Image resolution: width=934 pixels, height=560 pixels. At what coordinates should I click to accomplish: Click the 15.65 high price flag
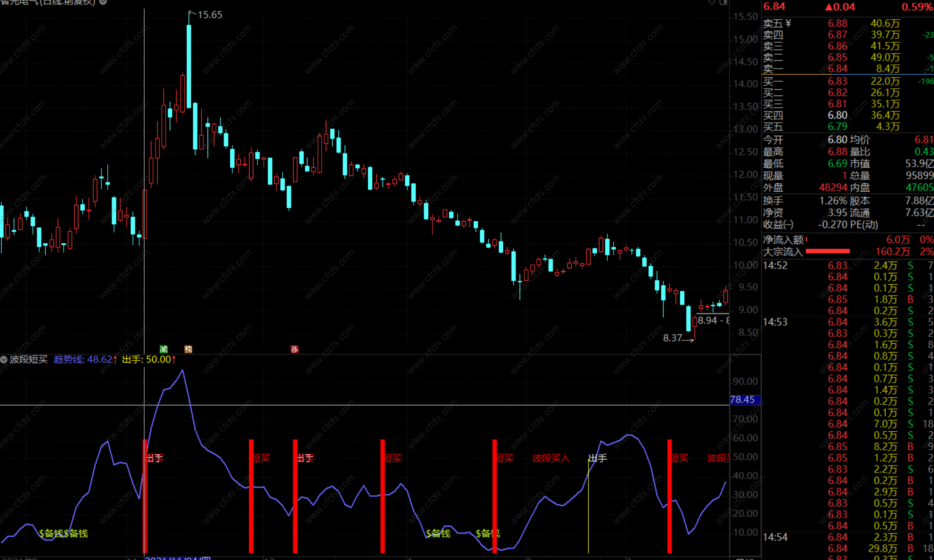pyautogui.click(x=209, y=15)
